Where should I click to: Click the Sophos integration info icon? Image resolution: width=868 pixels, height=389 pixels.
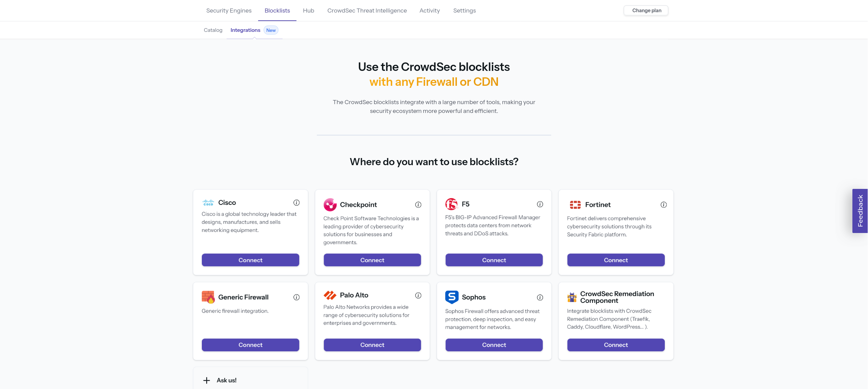click(x=540, y=297)
